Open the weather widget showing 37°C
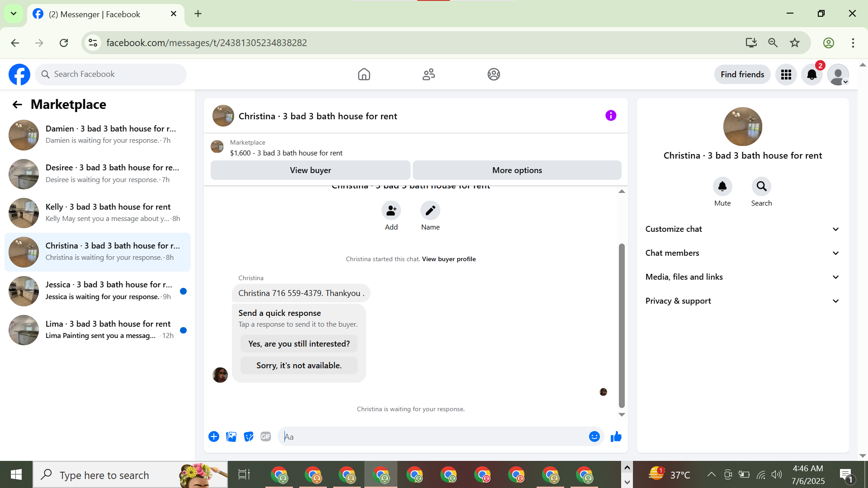868x488 pixels. 669,474
